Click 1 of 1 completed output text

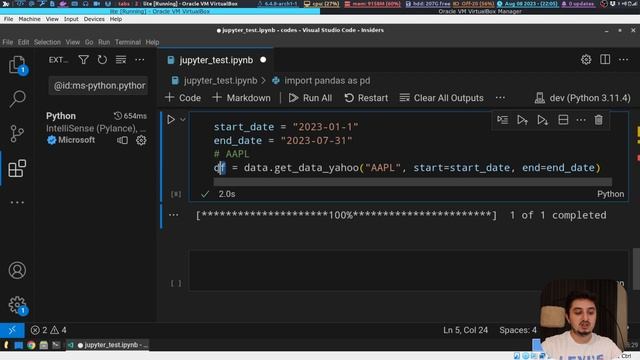(x=558, y=216)
